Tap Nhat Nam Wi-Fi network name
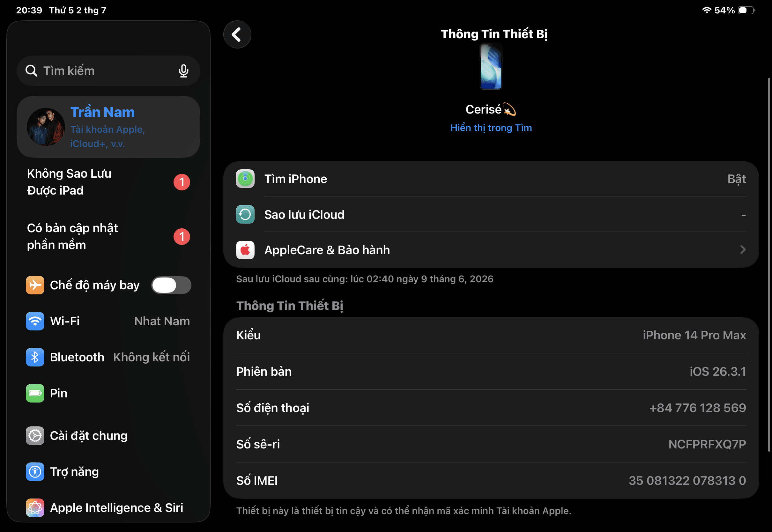The image size is (772, 532). click(162, 321)
